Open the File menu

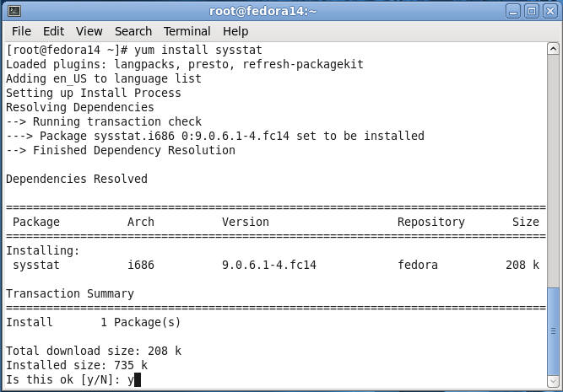pyautogui.click(x=21, y=31)
